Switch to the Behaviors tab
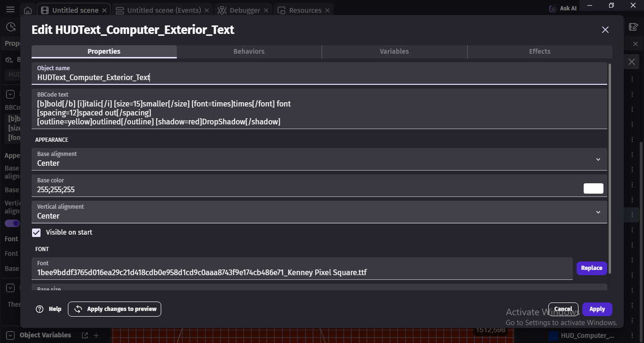 click(249, 51)
